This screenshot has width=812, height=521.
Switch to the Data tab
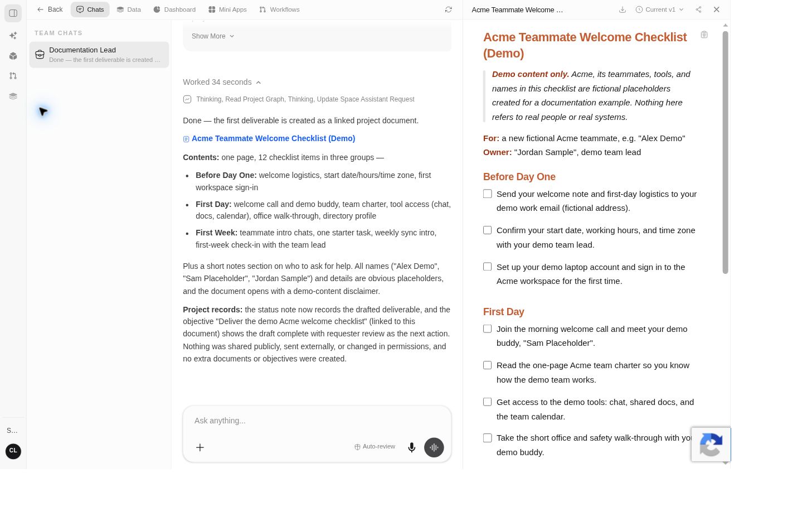(x=129, y=9)
